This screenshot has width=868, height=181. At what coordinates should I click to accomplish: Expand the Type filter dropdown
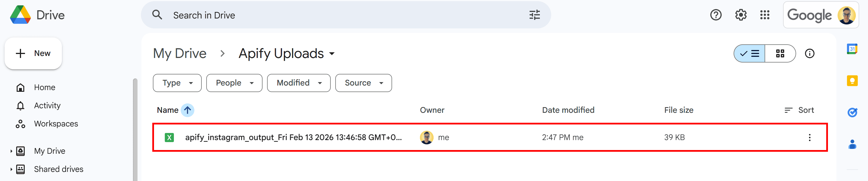click(177, 83)
